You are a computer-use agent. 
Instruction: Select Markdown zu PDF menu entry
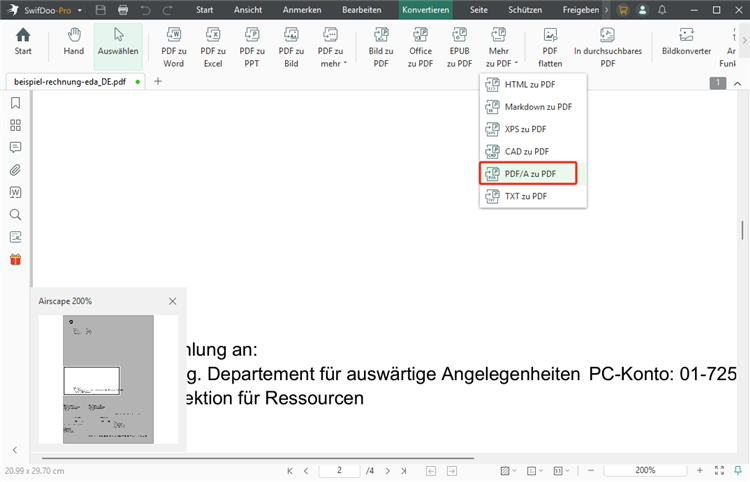coord(533,107)
